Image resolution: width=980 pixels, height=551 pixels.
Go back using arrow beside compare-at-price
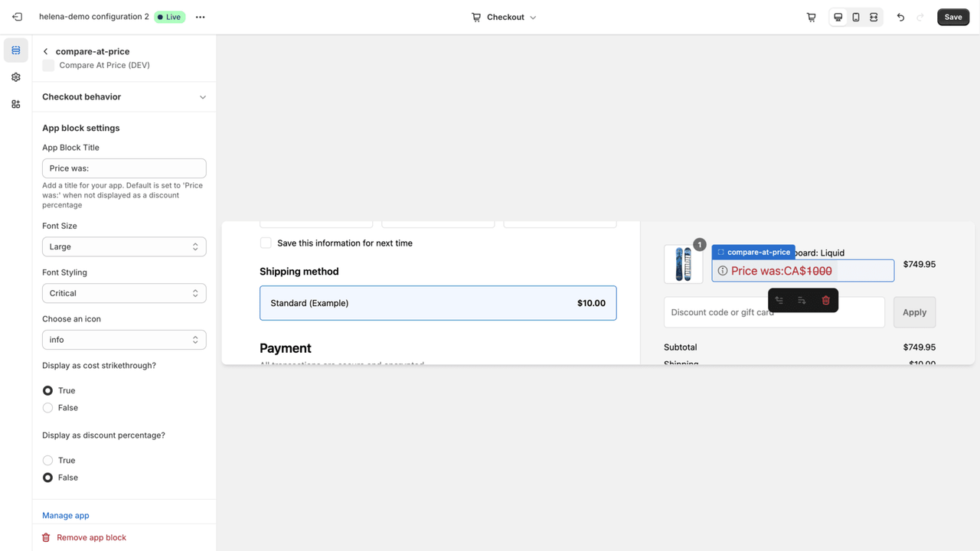[46, 51]
